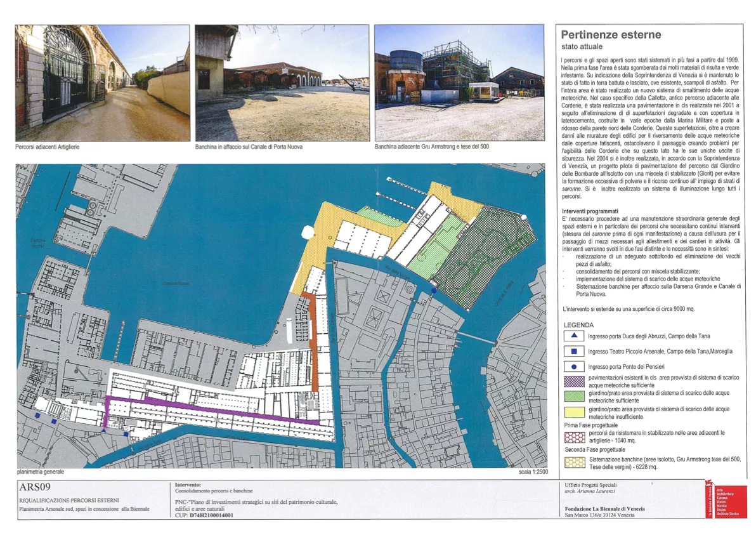Click the "Interventi programmati" heading
Viewport: 756px width, 535px height.
590,211
